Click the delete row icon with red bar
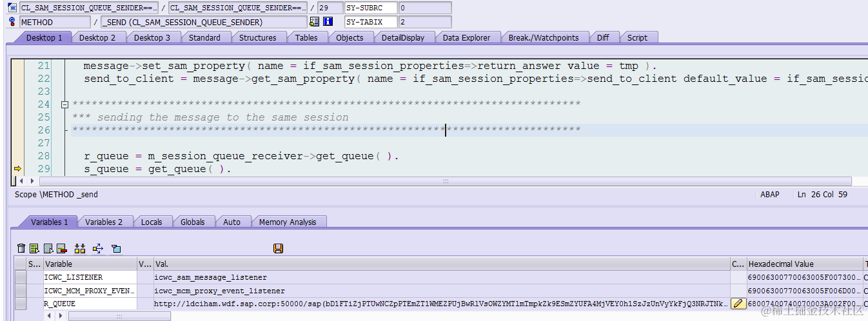868x321 pixels. click(62, 248)
